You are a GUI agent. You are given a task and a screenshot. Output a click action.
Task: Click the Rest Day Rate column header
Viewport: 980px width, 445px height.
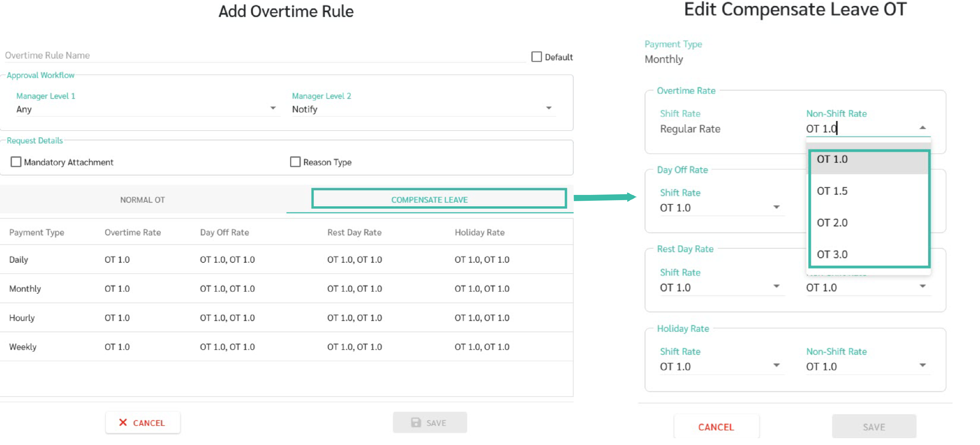point(354,232)
